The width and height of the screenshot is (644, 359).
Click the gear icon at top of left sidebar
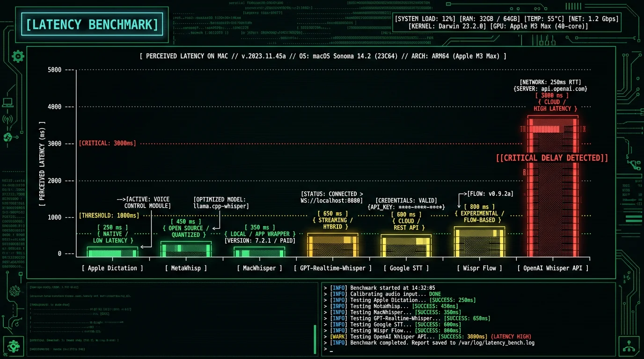click(18, 57)
